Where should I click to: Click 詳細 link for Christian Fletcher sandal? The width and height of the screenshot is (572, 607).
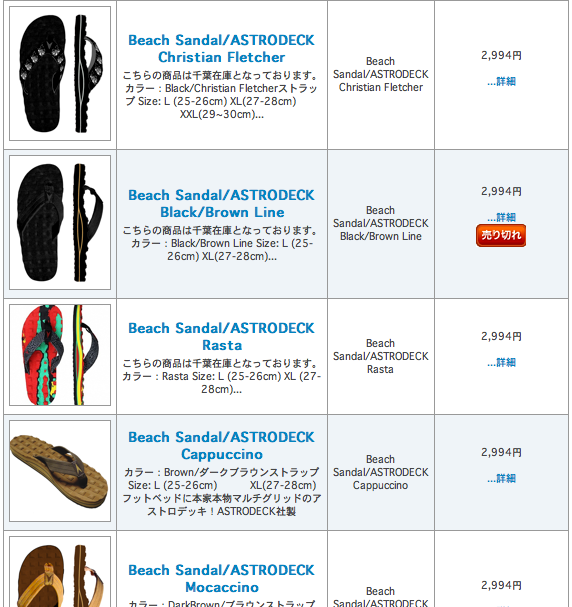coord(501,82)
